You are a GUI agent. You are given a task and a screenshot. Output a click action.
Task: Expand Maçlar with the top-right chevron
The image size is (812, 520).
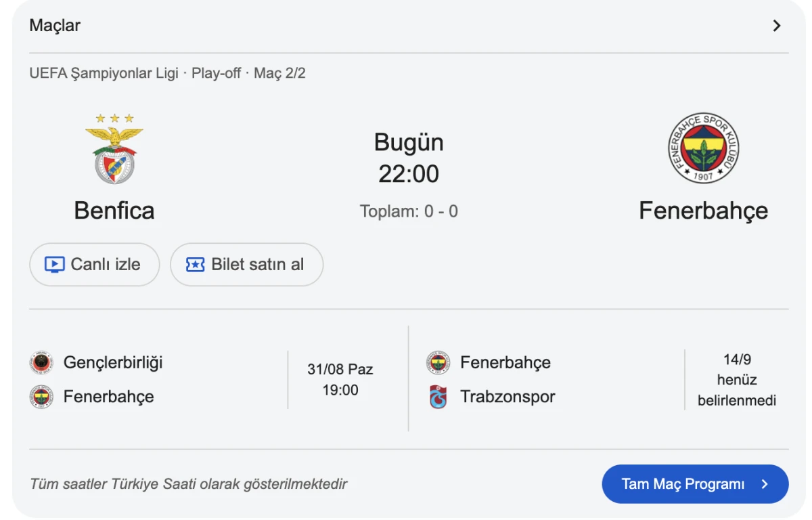click(777, 26)
